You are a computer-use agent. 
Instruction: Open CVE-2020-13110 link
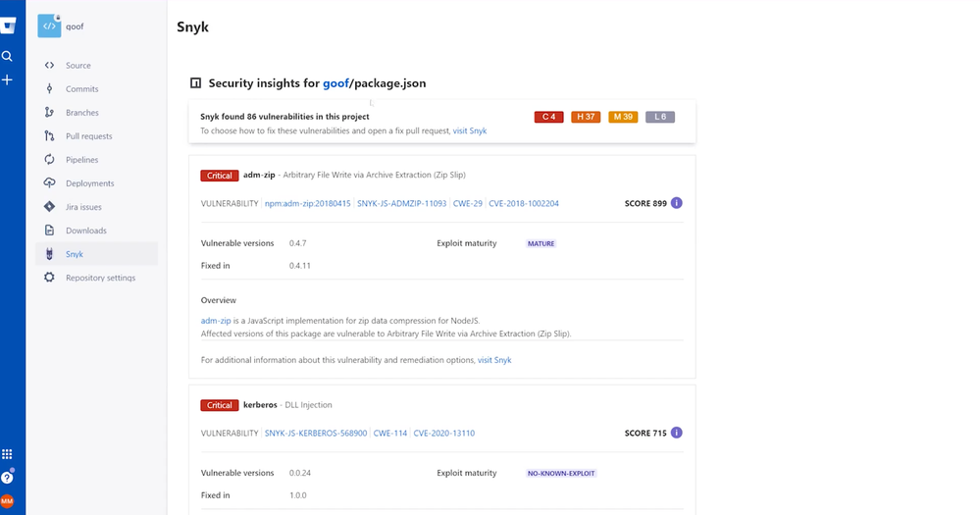click(x=443, y=433)
